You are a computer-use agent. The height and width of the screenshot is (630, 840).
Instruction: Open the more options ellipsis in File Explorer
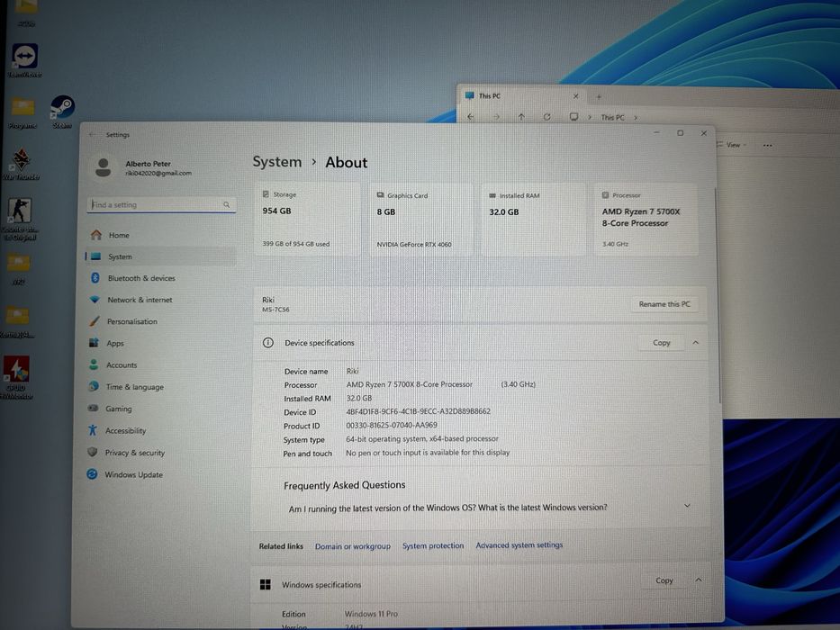(768, 145)
